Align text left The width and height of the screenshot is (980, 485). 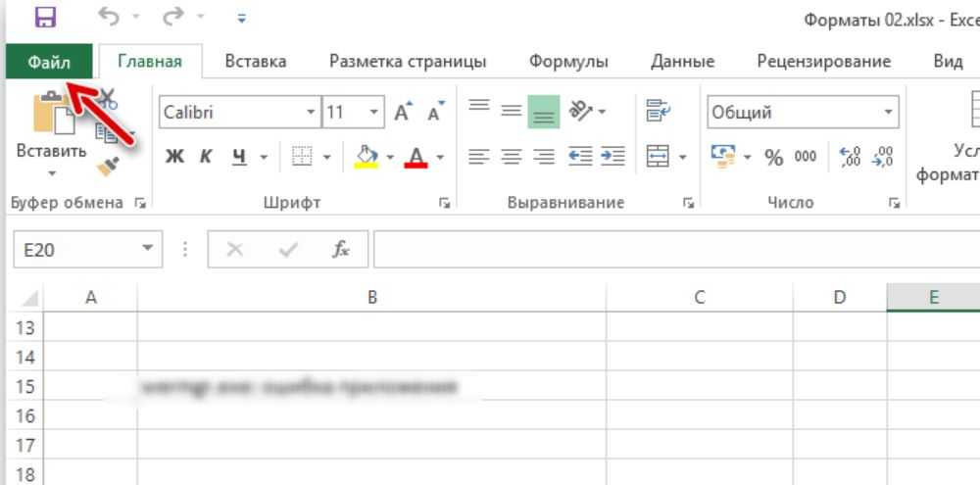point(479,156)
